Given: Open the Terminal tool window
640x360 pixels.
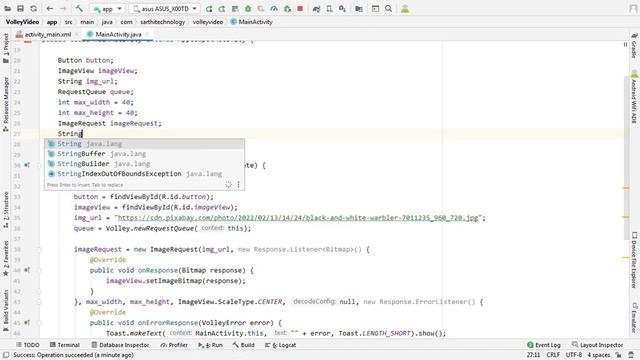Looking at the screenshot, I should click(65, 345).
